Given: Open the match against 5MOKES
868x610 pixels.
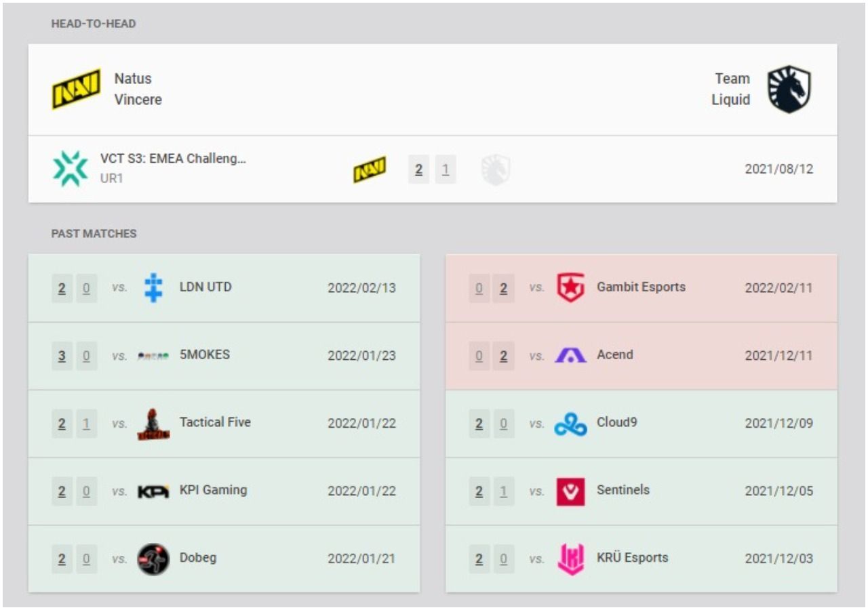Looking at the screenshot, I should (224, 356).
